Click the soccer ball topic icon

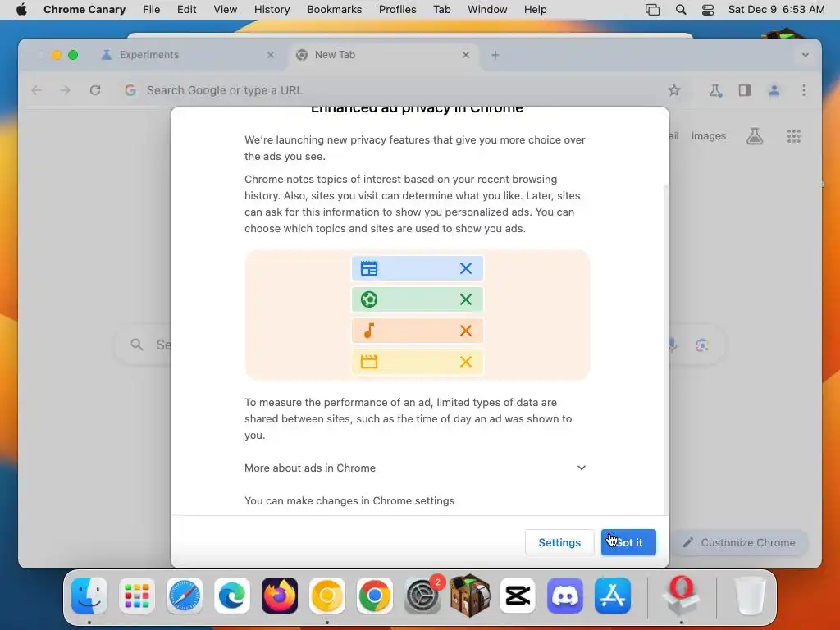point(369,299)
